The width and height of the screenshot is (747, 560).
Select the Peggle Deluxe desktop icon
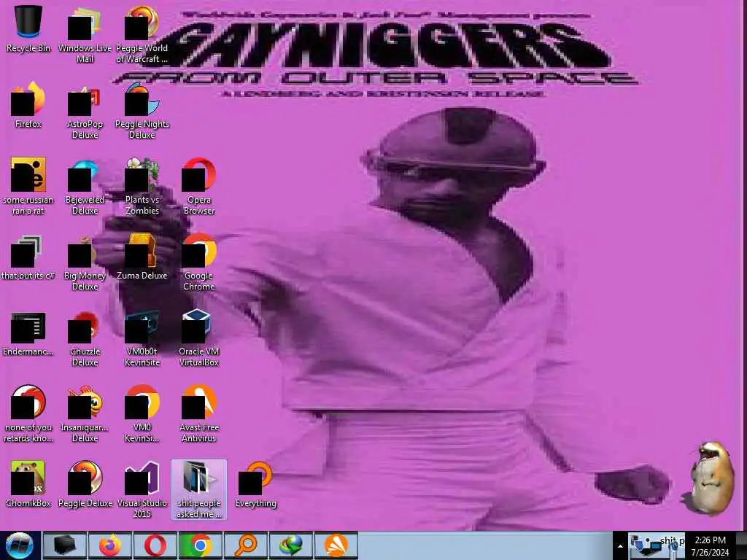pyautogui.click(x=85, y=484)
